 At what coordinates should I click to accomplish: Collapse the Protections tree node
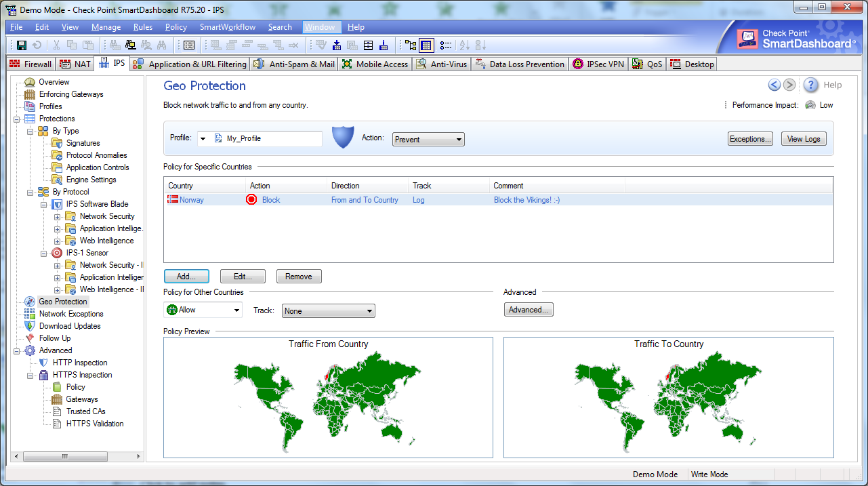(17, 119)
